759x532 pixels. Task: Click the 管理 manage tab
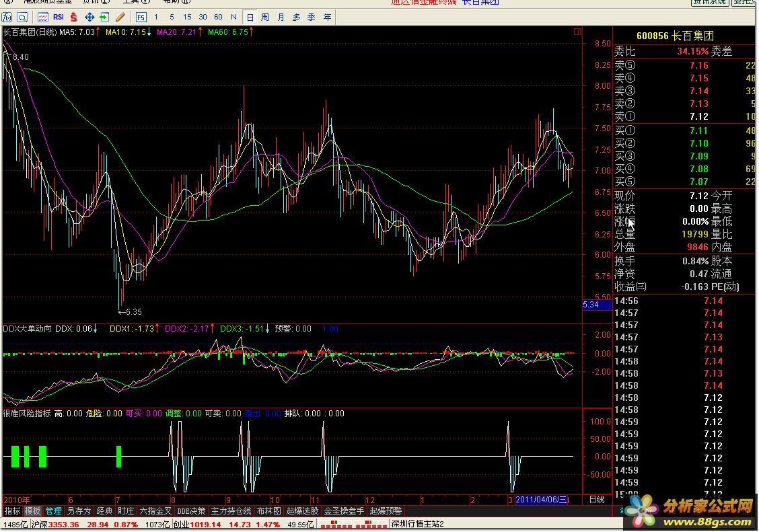[x=53, y=510]
